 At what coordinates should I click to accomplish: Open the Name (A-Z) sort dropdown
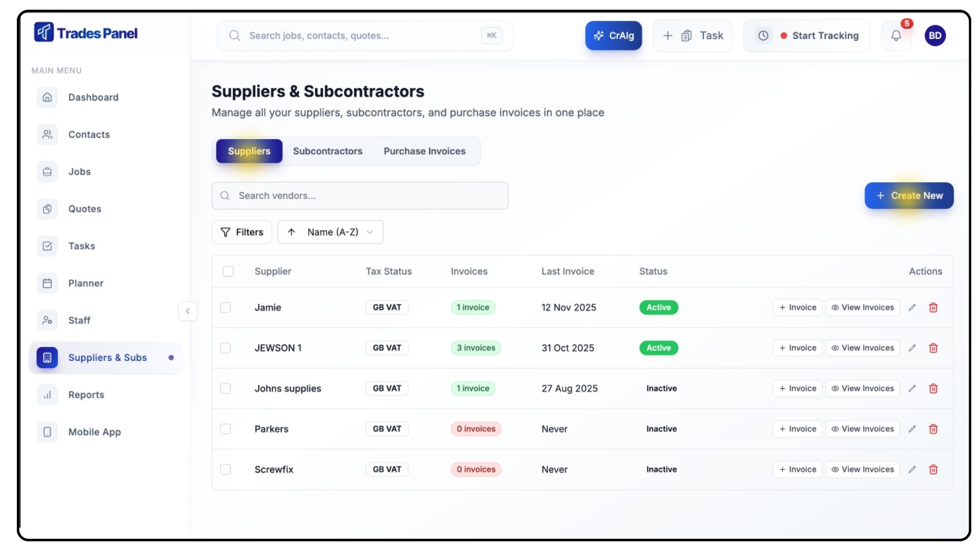click(x=330, y=232)
